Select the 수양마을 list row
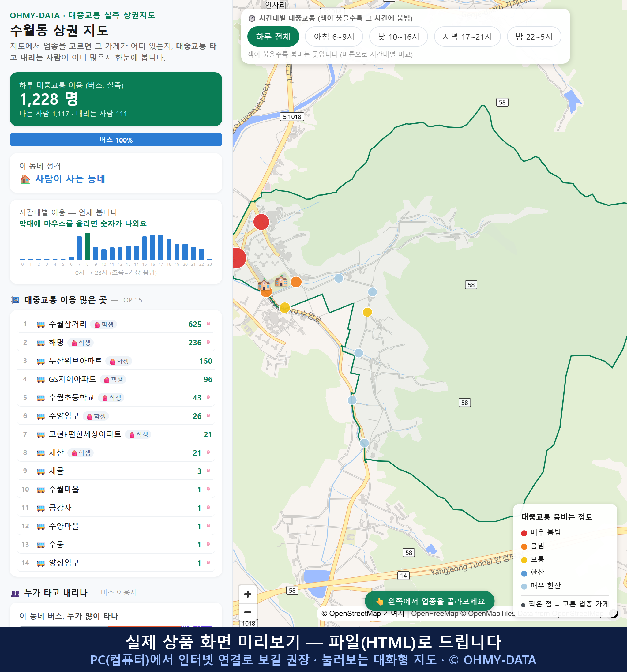 (116, 526)
